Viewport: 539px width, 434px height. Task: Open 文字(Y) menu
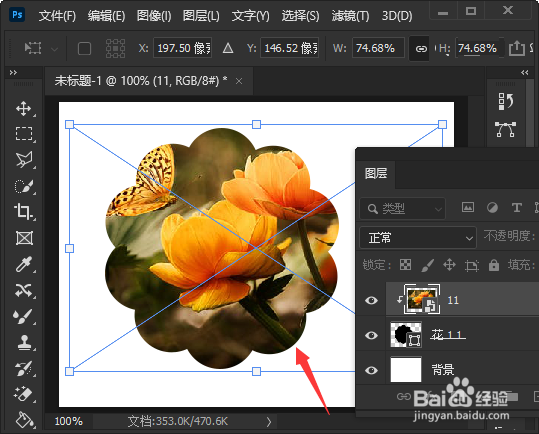(x=250, y=16)
